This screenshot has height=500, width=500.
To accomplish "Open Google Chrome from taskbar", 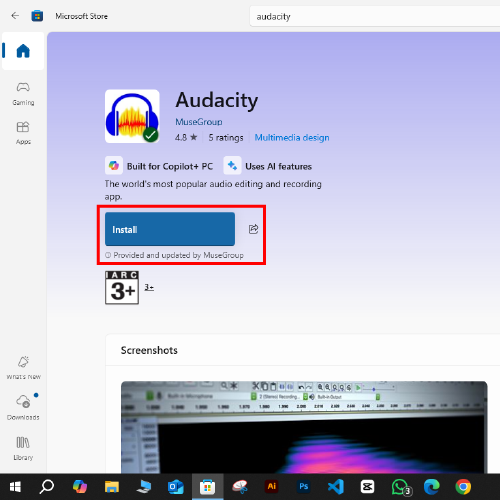I will (x=463, y=487).
